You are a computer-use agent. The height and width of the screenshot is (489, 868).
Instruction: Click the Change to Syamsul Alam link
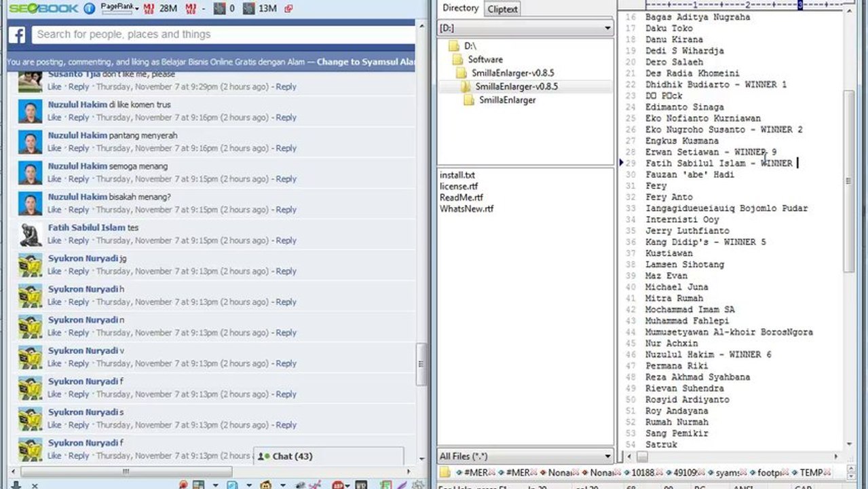[x=366, y=62]
